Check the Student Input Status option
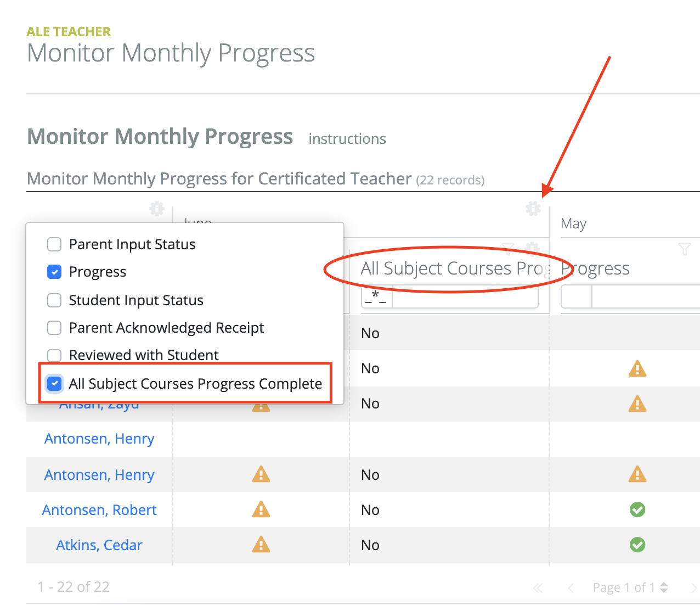The image size is (700, 605). (54, 300)
